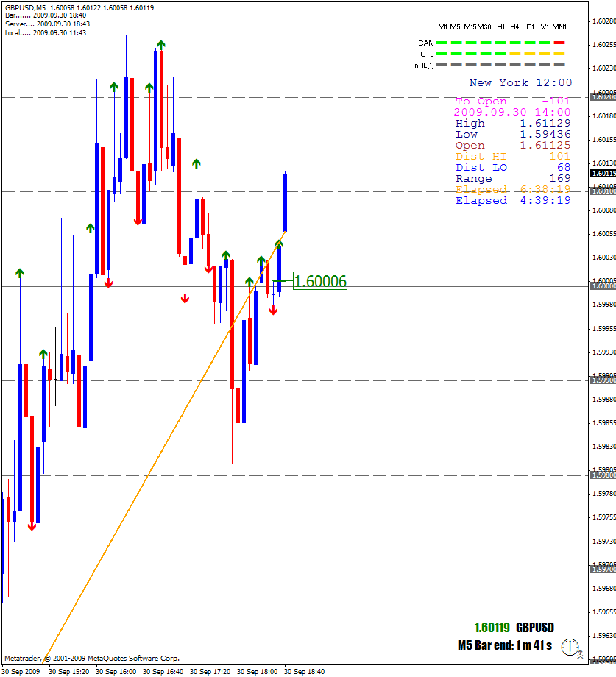The height and width of the screenshot is (677, 616).
Task: Click the '30 Sep 18:00' time axis label
Action: tap(257, 671)
